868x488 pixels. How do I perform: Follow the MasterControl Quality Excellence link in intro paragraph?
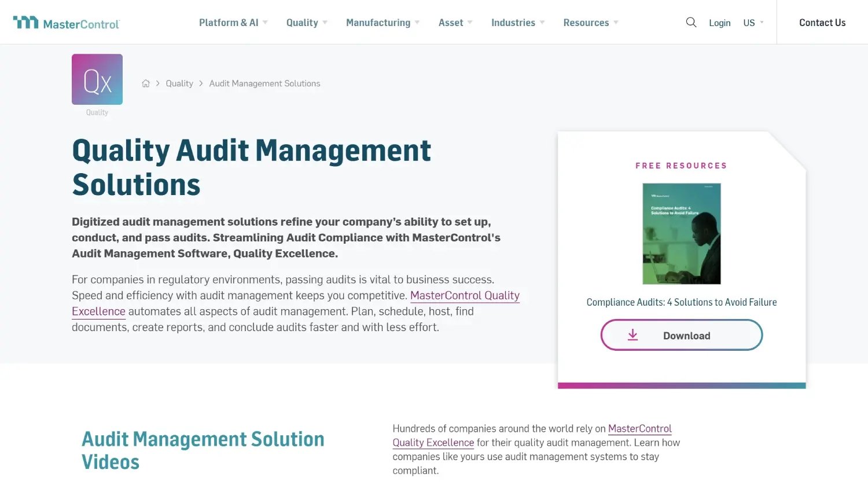(x=465, y=295)
